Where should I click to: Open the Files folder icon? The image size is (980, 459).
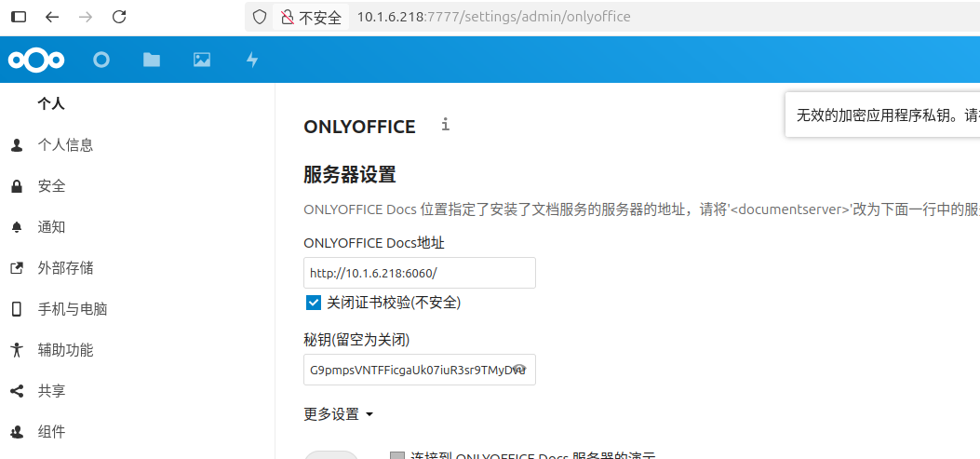[x=152, y=61]
